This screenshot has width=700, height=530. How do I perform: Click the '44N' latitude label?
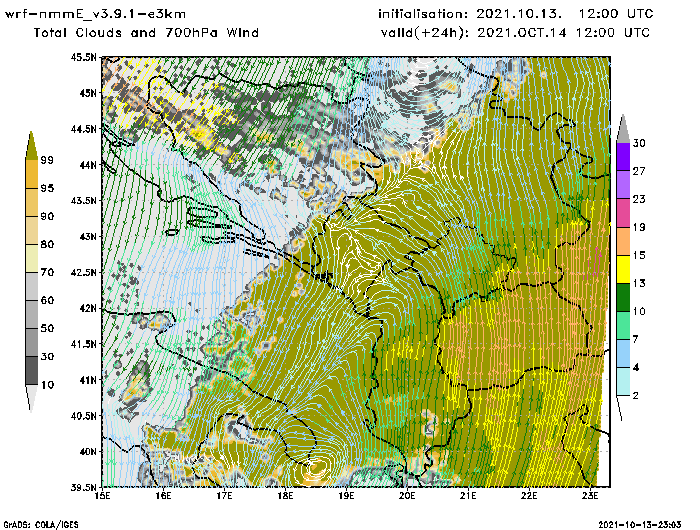tap(88, 165)
